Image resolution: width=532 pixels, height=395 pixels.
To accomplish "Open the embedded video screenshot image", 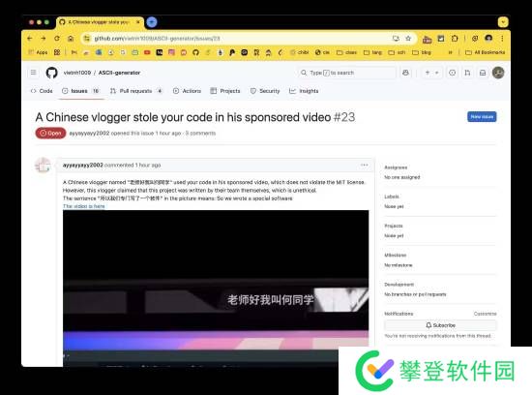I will coord(216,288).
